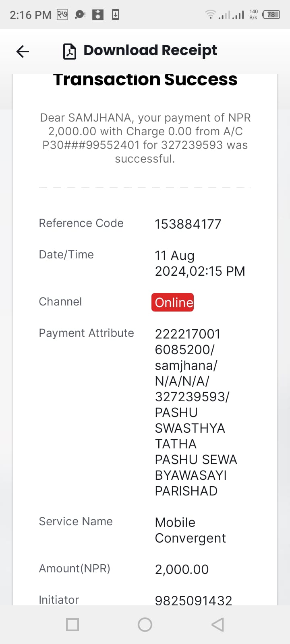The image size is (290, 644).
Task: Tap the Android recent apps square icon
Action: (x=72, y=625)
